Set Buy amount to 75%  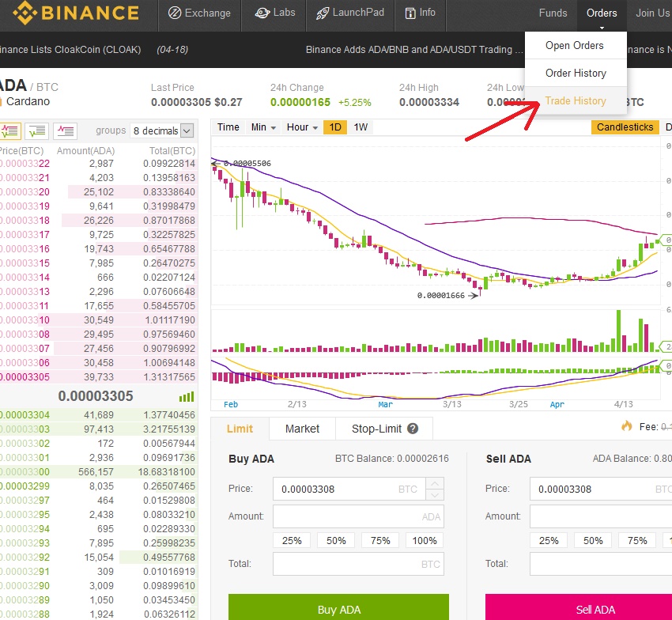click(x=380, y=541)
